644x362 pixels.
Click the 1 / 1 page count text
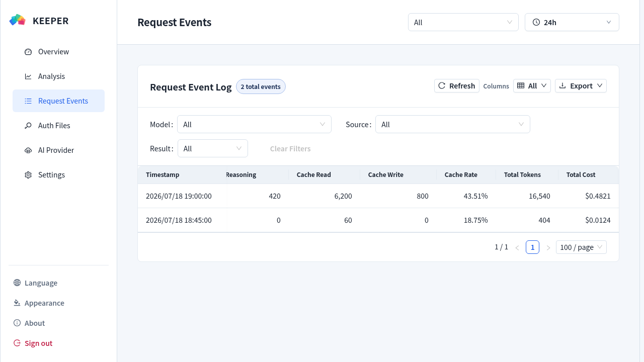pyautogui.click(x=501, y=247)
